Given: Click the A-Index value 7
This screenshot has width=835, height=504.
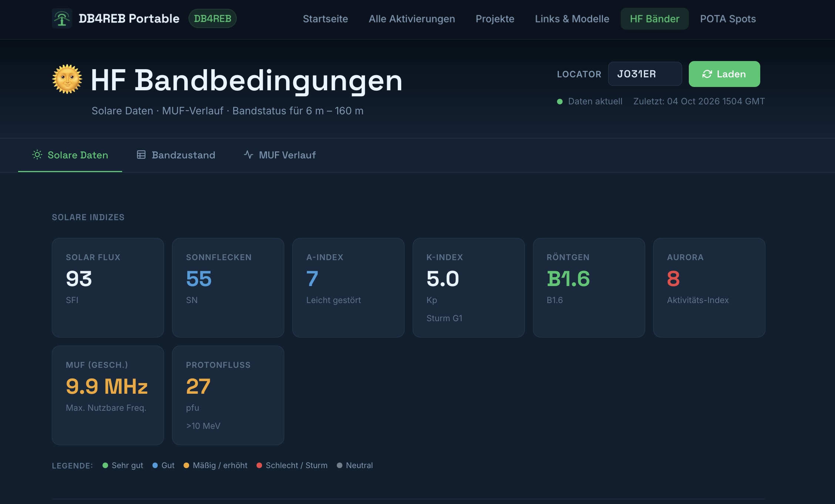Looking at the screenshot, I should (312, 279).
